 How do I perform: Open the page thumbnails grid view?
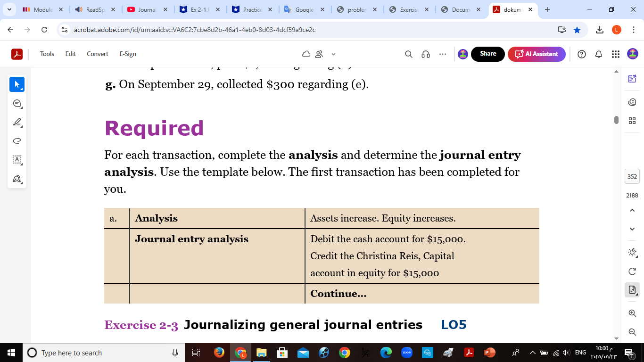click(632, 121)
